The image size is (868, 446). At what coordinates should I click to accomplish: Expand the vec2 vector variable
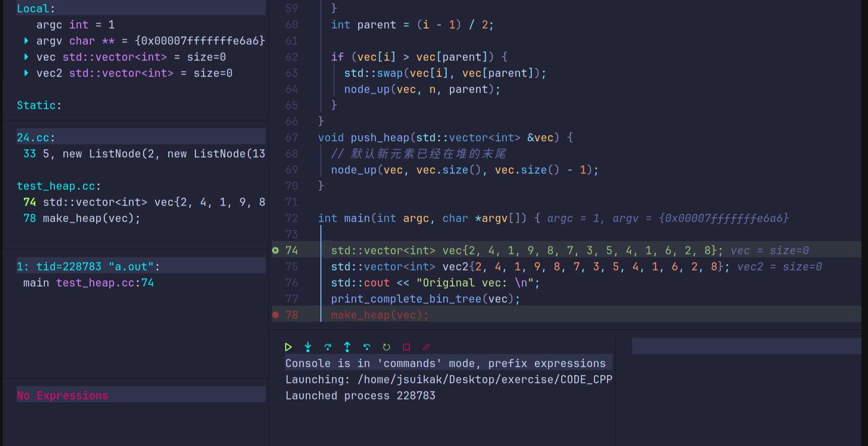(x=26, y=73)
